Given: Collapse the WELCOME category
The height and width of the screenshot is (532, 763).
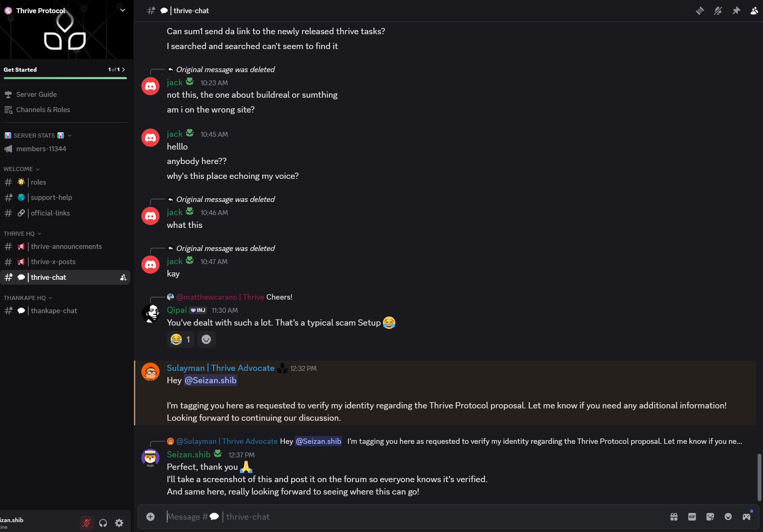Looking at the screenshot, I should tap(21, 169).
